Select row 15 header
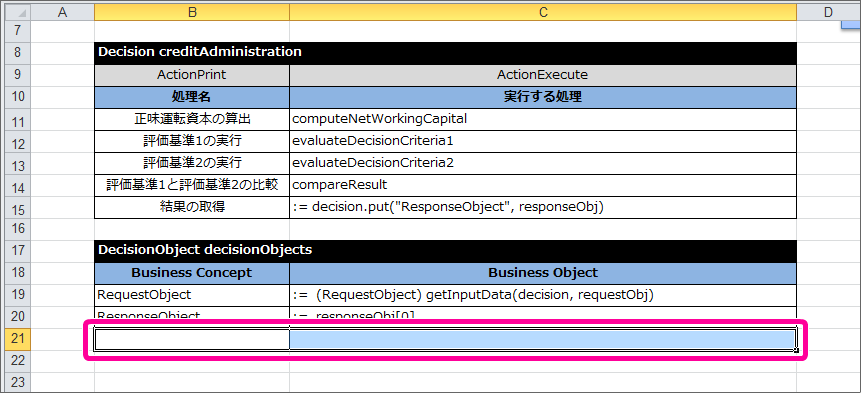This screenshot has height=393, width=861. tap(18, 207)
